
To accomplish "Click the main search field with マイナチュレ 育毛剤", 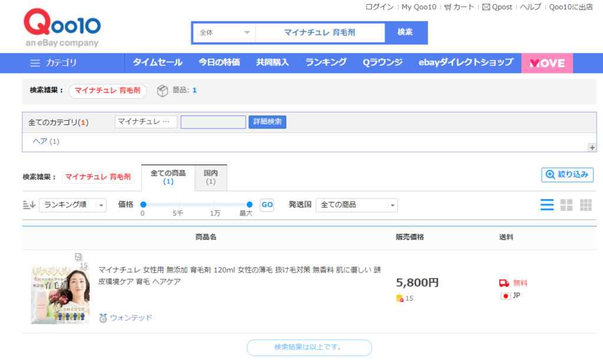I will click(x=320, y=33).
